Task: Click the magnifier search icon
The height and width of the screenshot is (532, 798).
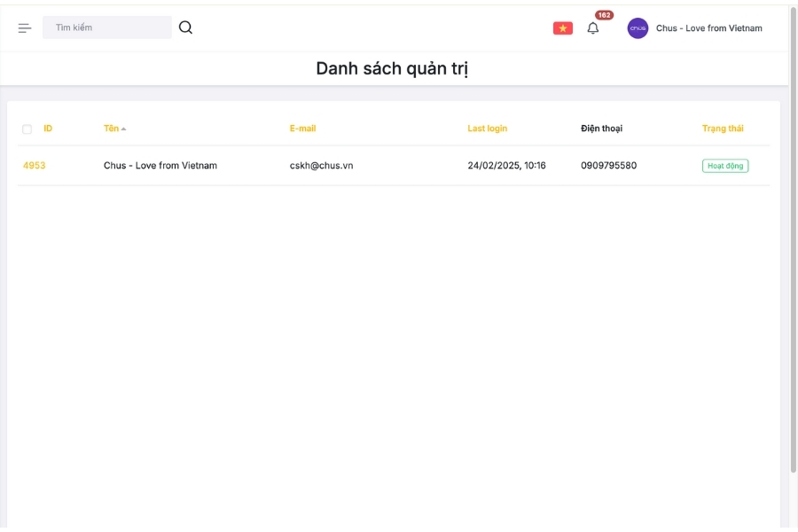Action: pyautogui.click(x=186, y=27)
